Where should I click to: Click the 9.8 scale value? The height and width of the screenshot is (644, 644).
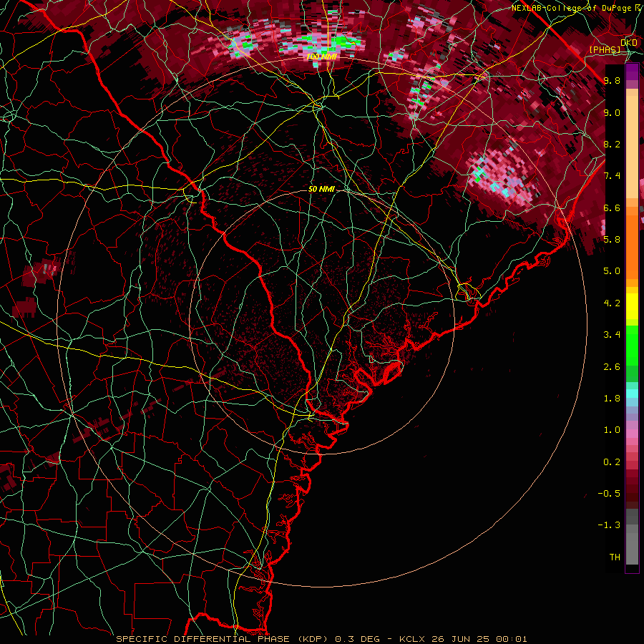(612, 80)
